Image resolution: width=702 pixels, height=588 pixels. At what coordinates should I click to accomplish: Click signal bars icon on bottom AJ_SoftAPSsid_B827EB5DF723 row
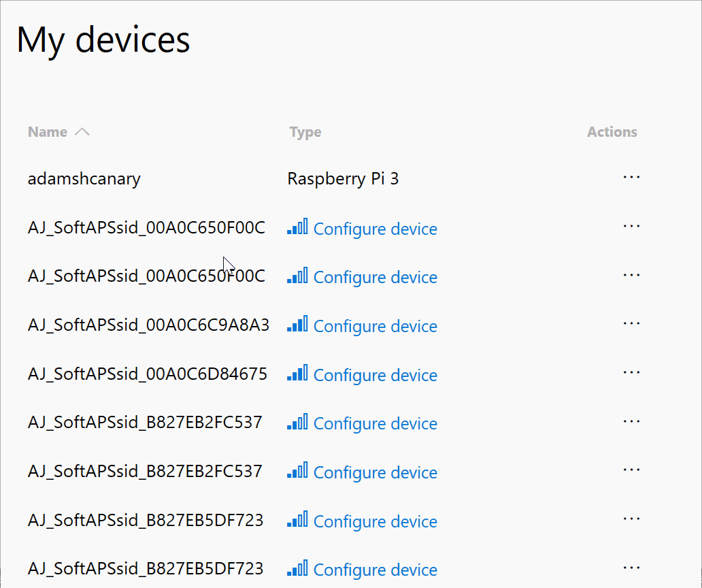click(x=297, y=568)
